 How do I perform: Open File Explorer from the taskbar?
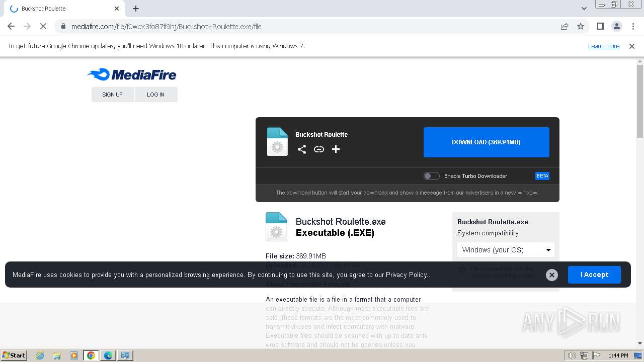coord(57,355)
